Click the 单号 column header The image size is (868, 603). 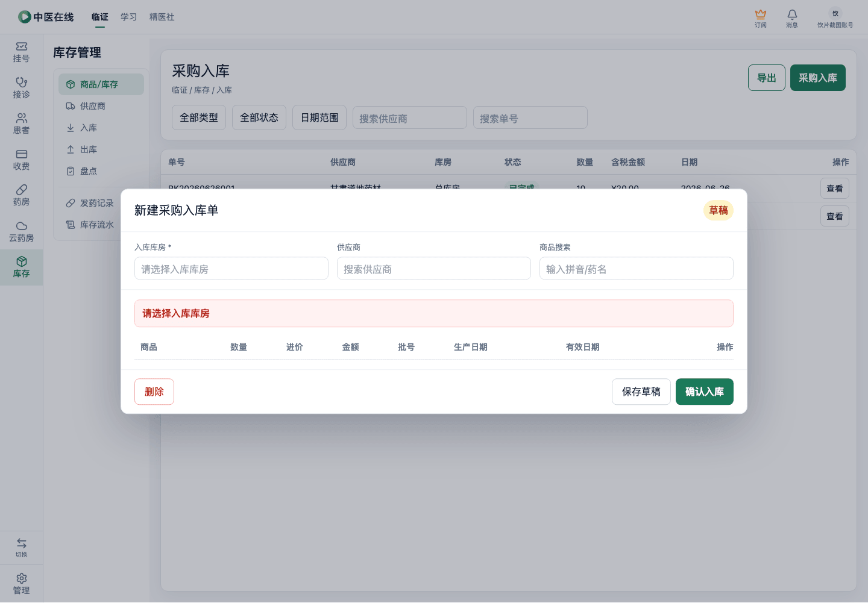tap(177, 162)
